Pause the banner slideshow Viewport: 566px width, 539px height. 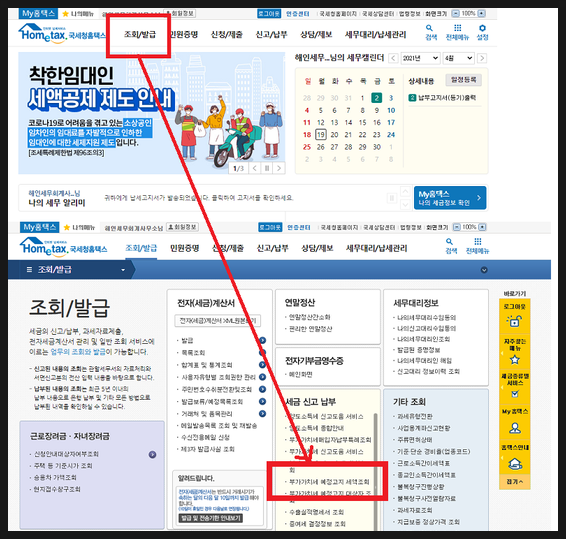click(267, 168)
